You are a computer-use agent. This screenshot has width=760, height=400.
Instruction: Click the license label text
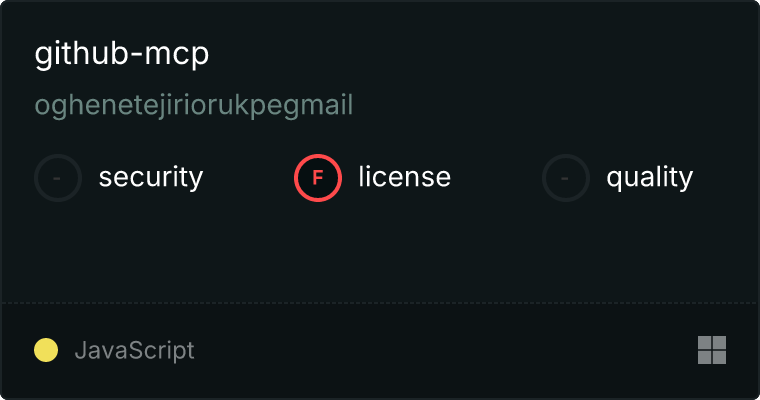(x=405, y=176)
